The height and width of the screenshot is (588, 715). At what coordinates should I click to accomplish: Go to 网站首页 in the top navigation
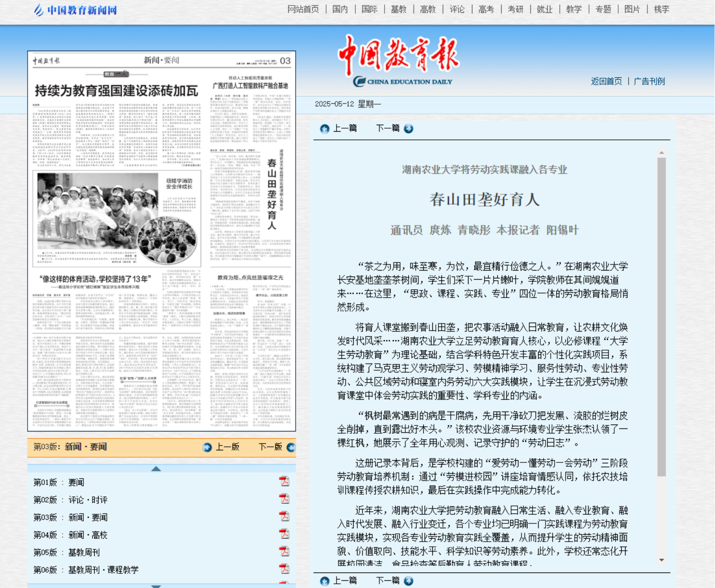(x=303, y=9)
